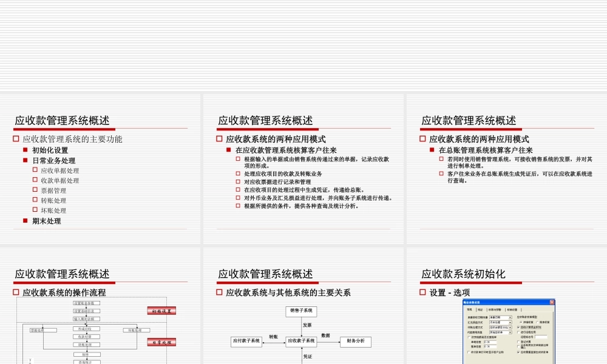The height and width of the screenshot is (364, 607).
Task: Click the red square bullet before 应收款管理系统的主要功能
Action: 16,138
